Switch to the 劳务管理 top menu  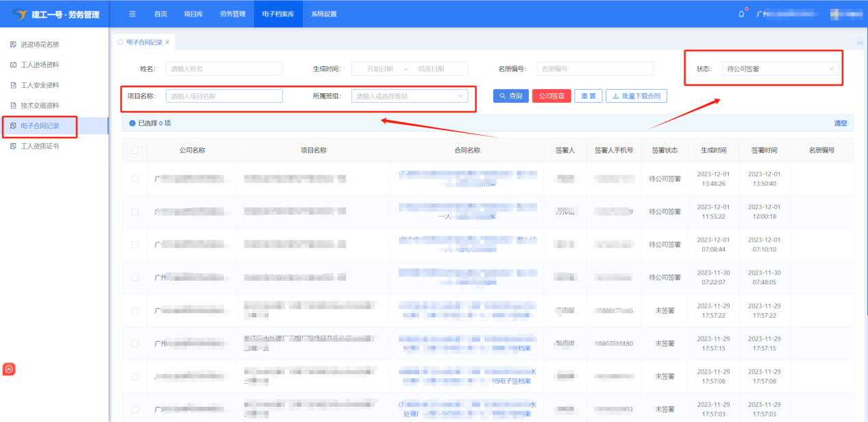click(232, 14)
